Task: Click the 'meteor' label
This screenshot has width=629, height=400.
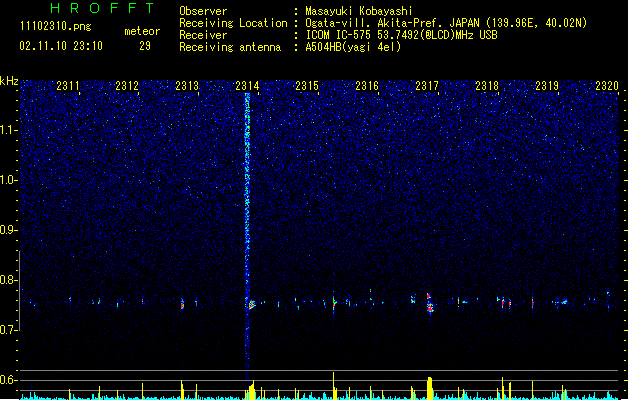Action: 142,31
